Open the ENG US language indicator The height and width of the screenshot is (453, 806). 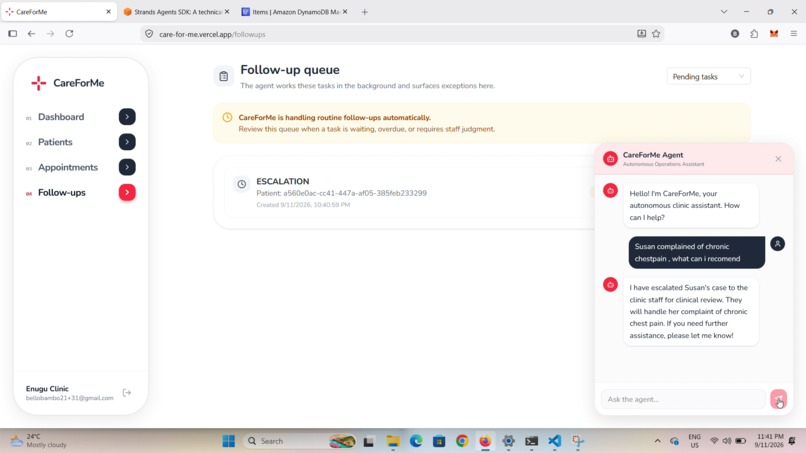coord(694,441)
